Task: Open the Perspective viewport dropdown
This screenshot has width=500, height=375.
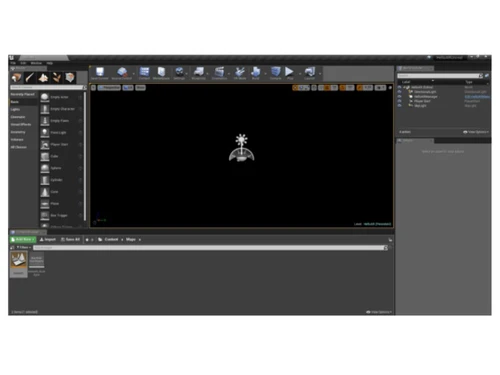Action: 109,88
